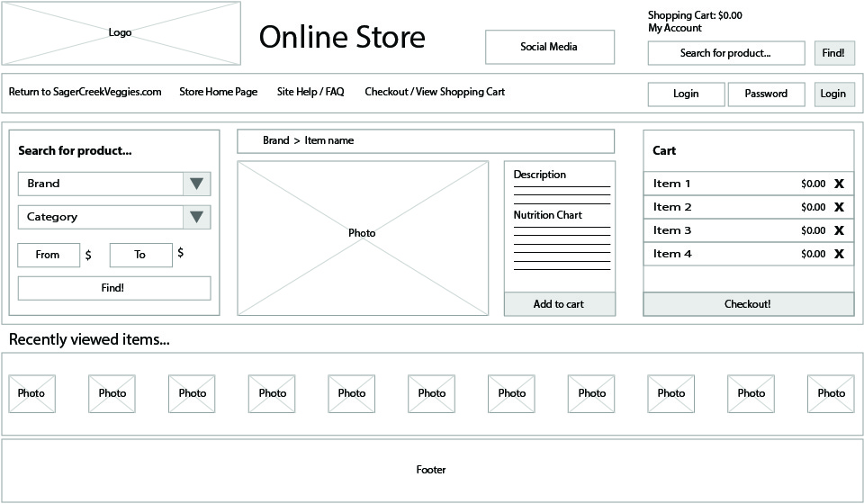
Task: Return to SagerCreekVeggies.com
Action: 85,92
